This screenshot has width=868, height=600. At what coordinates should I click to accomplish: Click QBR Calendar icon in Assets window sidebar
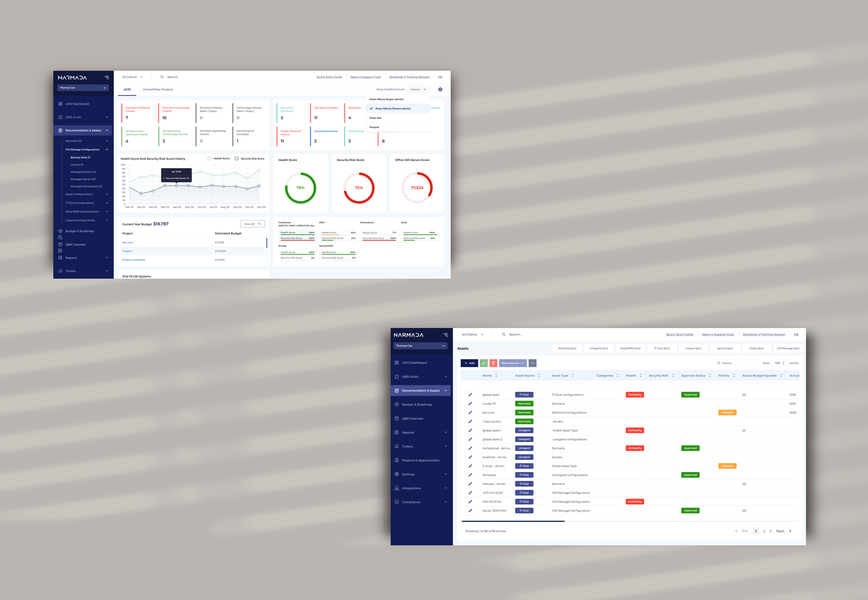click(x=397, y=418)
